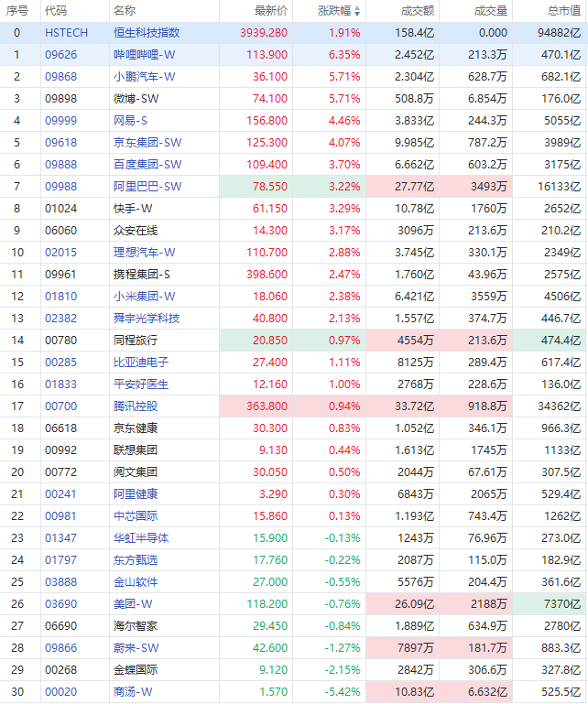Click stock code 00020
588x704 pixels.
click(61, 693)
